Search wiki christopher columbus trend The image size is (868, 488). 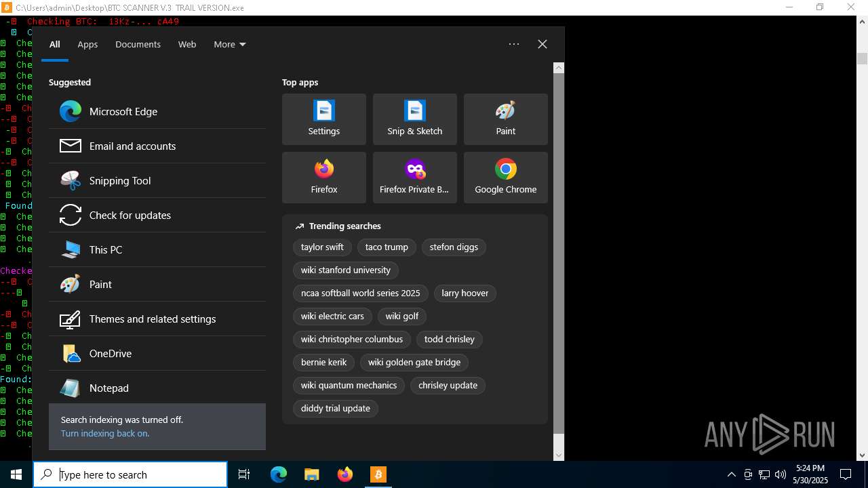click(x=352, y=340)
